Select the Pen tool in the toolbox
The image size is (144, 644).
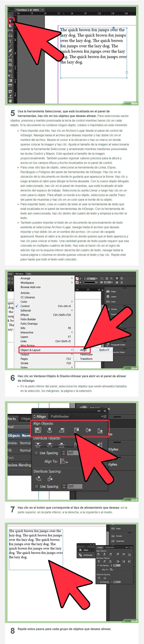coord(10,51)
